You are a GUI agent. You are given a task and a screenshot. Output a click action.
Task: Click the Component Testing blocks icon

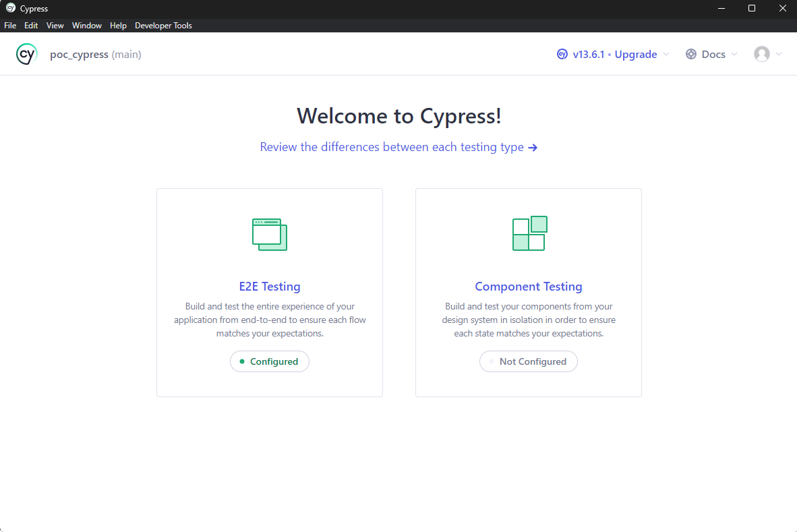pyautogui.click(x=529, y=233)
